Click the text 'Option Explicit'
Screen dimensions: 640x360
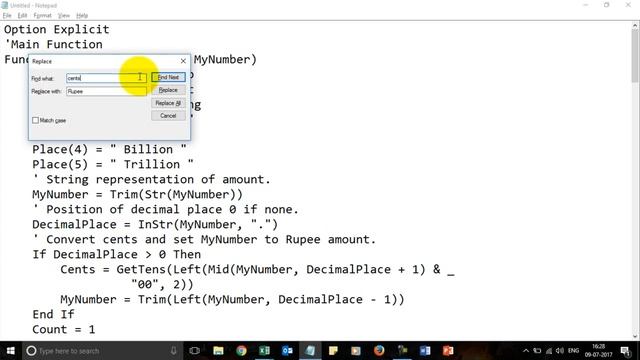point(57,29)
